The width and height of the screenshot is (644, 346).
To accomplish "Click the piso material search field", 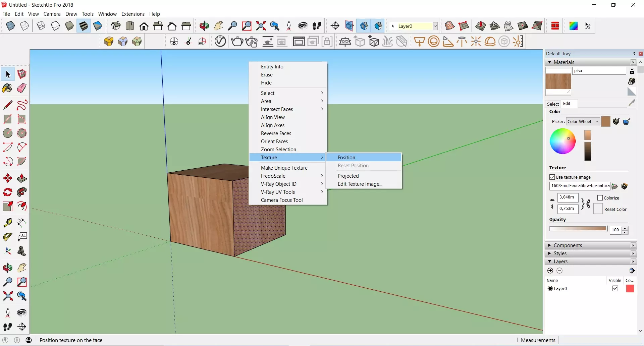I will 599,71.
